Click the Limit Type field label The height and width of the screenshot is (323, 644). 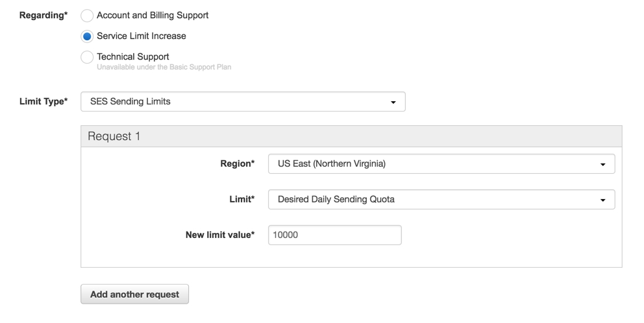tap(43, 101)
